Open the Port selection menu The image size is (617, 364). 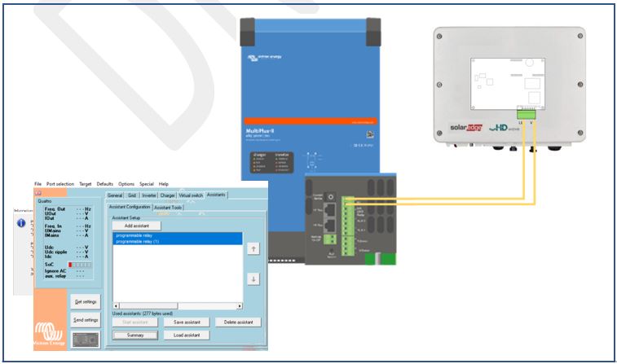[60, 184]
